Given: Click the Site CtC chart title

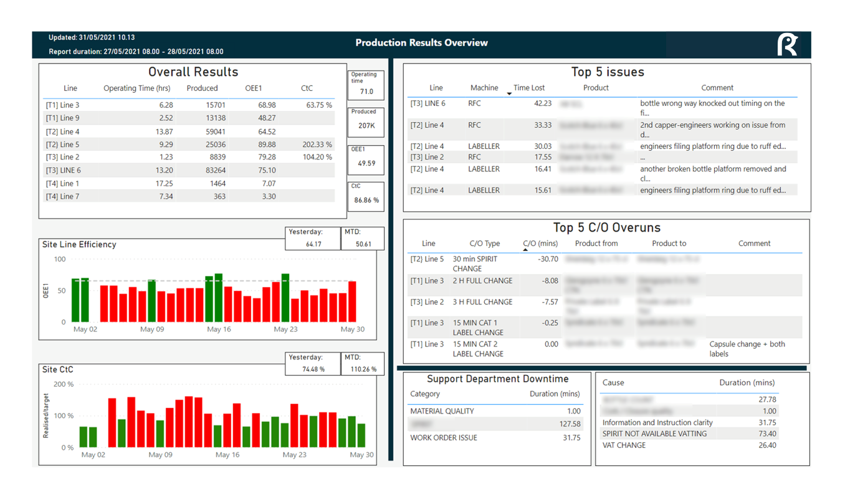Looking at the screenshot, I should pyautogui.click(x=58, y=370).
